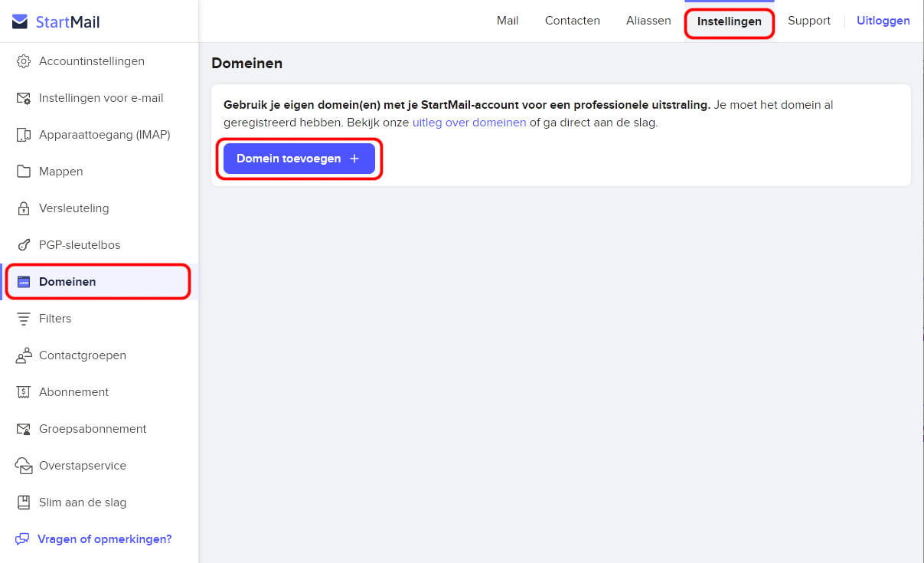Click the Abonnement receipt icon

[24, 392]
